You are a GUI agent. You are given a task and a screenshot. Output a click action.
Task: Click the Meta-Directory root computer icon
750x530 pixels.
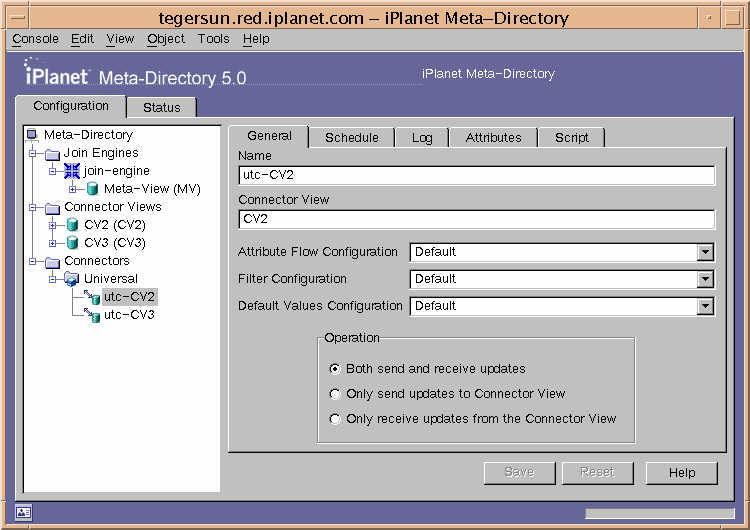[32, 135]
